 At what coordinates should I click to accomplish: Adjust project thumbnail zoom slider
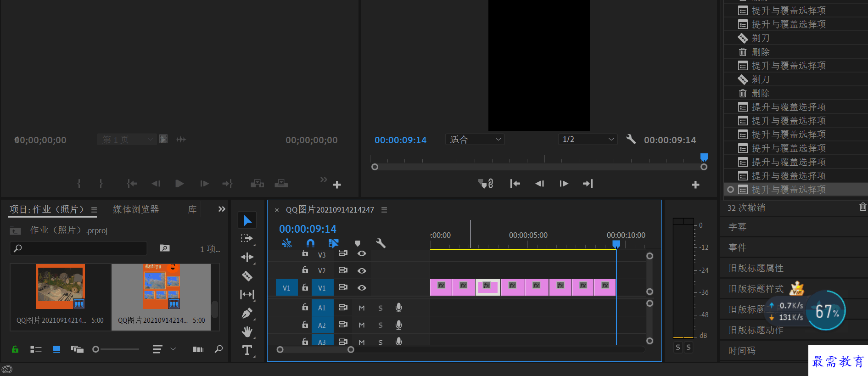[x=95, y=349]
